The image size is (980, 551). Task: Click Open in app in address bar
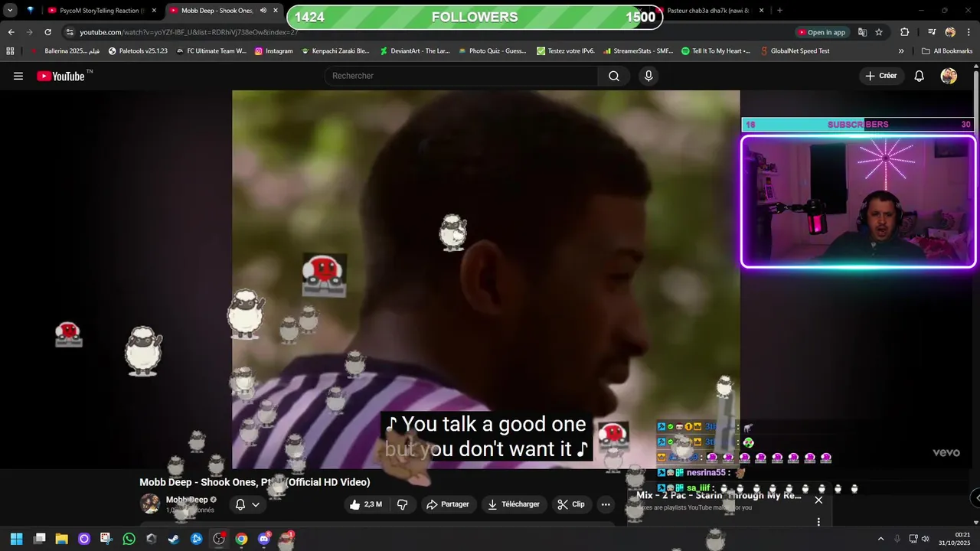[822, 32]
